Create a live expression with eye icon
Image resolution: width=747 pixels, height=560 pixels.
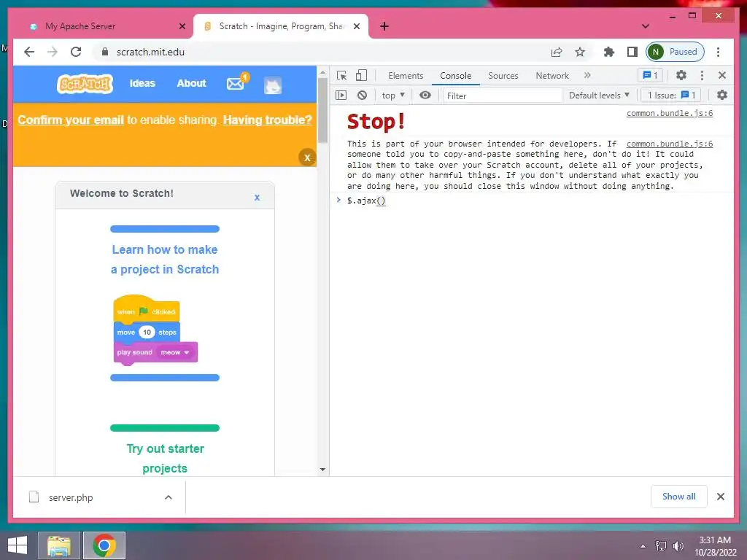[425, 96]
